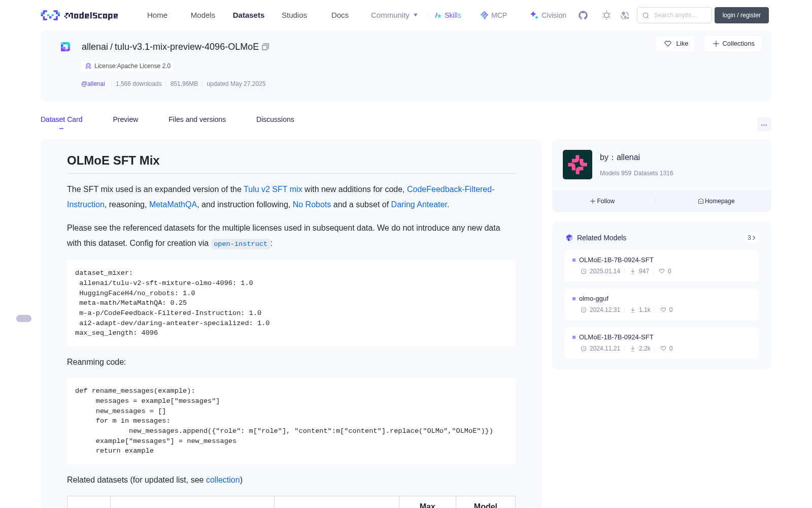This screenshot has width=812, height=508.
Task: Open OLMoE-1B-7B-0924-SFT dated 2024.11.21
Action: coord(662,343)
